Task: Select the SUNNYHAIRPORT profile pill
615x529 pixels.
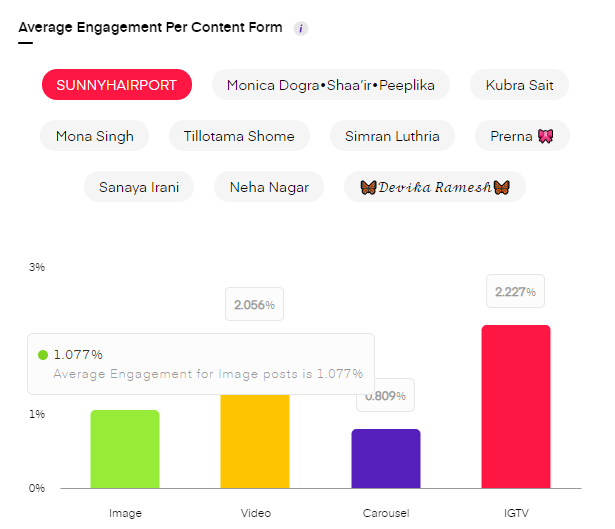Action: 117,85
